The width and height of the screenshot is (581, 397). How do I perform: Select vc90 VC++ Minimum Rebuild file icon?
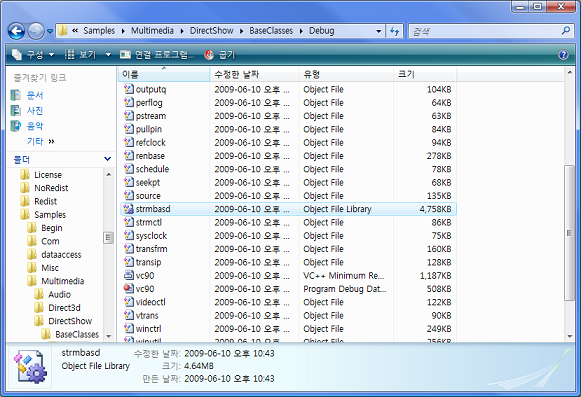pos(129,275)
